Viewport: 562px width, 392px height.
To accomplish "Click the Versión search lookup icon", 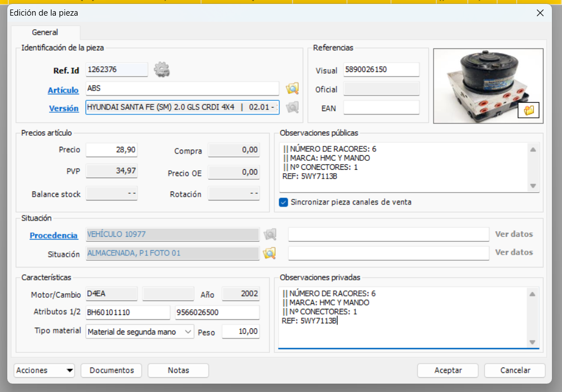I will pos(292,107).
